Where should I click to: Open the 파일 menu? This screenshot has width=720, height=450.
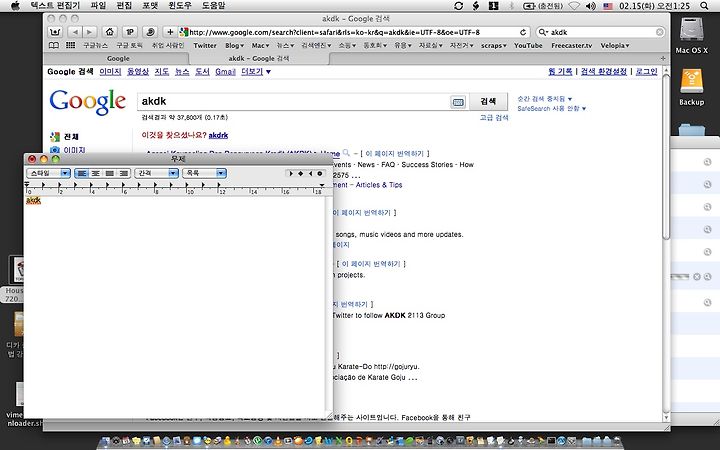click(98, 6)
